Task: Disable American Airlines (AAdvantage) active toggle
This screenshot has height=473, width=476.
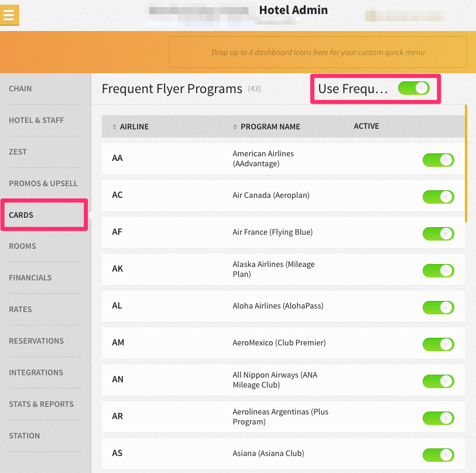Action: click(439, 160)
